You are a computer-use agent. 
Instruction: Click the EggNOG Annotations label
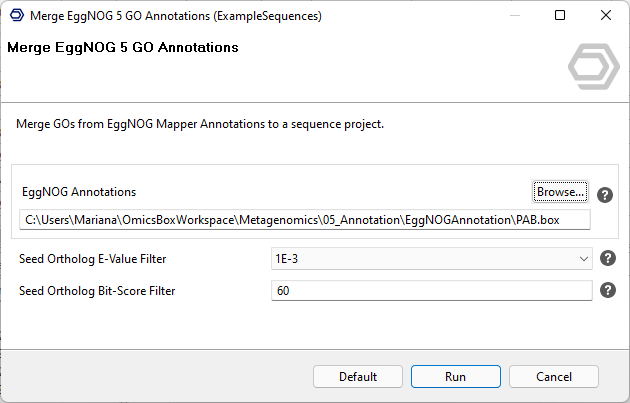click(79, 192)
